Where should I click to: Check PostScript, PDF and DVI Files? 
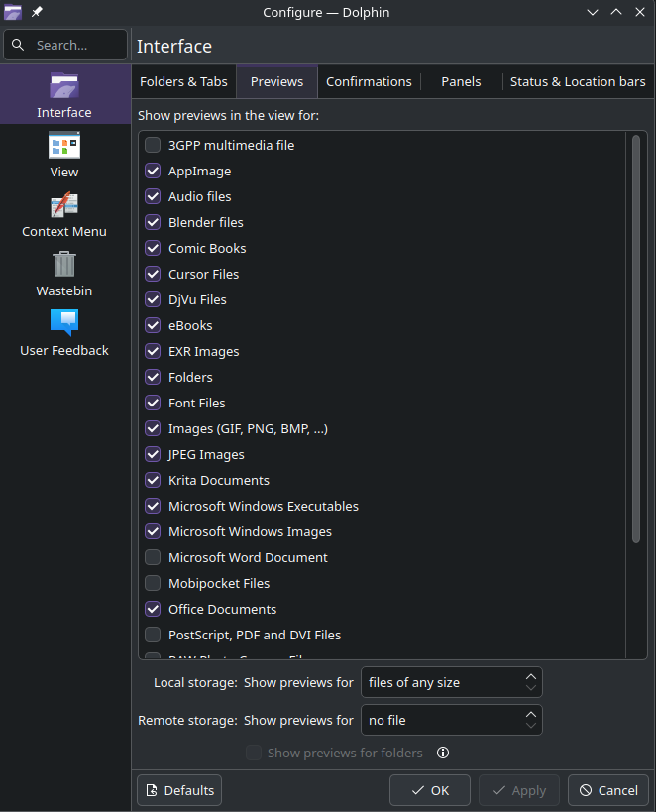click(x=153, y=635)
